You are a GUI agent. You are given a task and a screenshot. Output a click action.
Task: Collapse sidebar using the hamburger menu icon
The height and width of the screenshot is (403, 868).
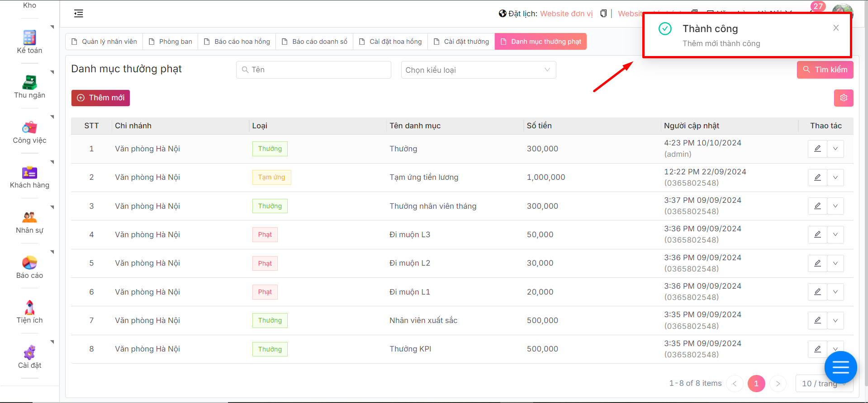(x=79, y=14)
